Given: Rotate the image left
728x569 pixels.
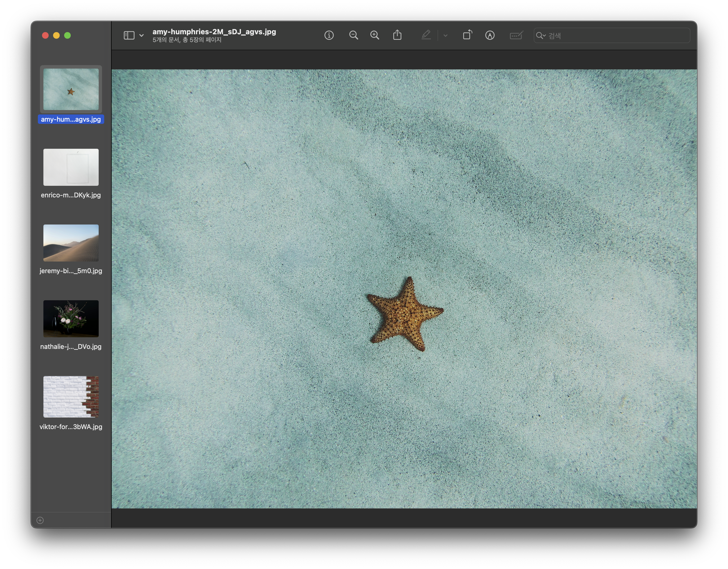Looking at the screenshot, I should coord(467,35).
